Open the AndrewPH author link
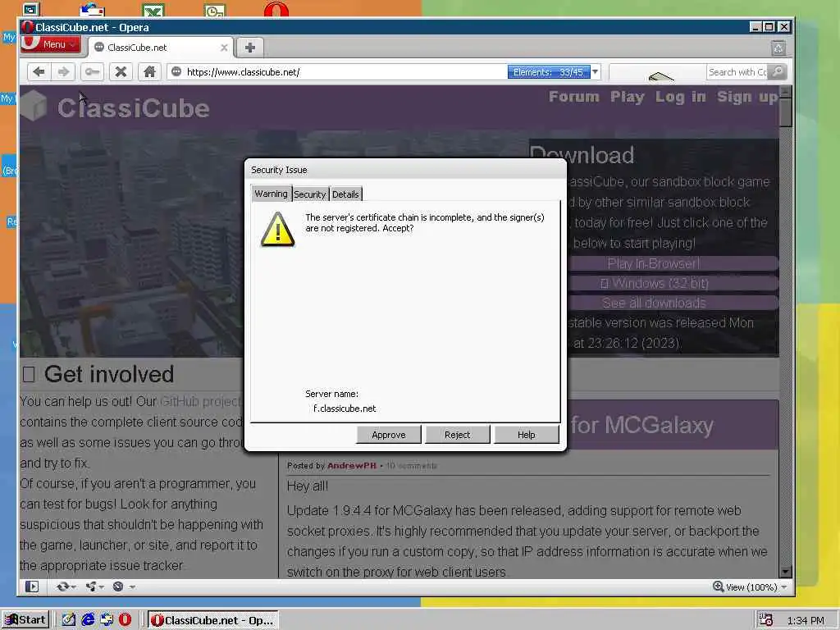 pyautogui.click(x=351, y=466)
